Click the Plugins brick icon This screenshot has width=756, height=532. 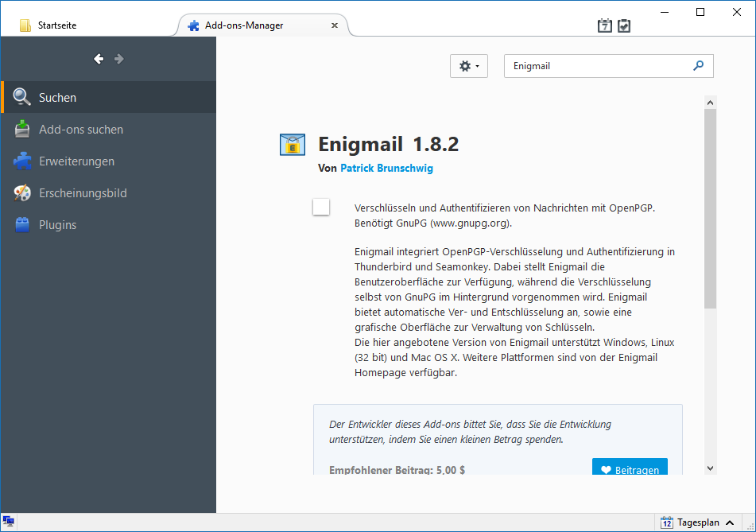[x=22, y=225]
